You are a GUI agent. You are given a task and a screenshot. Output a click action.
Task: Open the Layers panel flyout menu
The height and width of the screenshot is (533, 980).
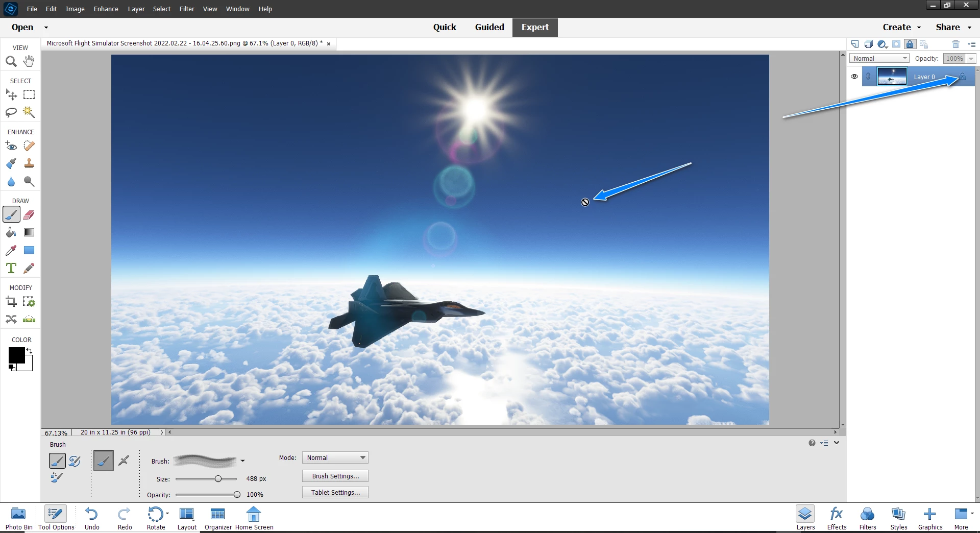971,44
